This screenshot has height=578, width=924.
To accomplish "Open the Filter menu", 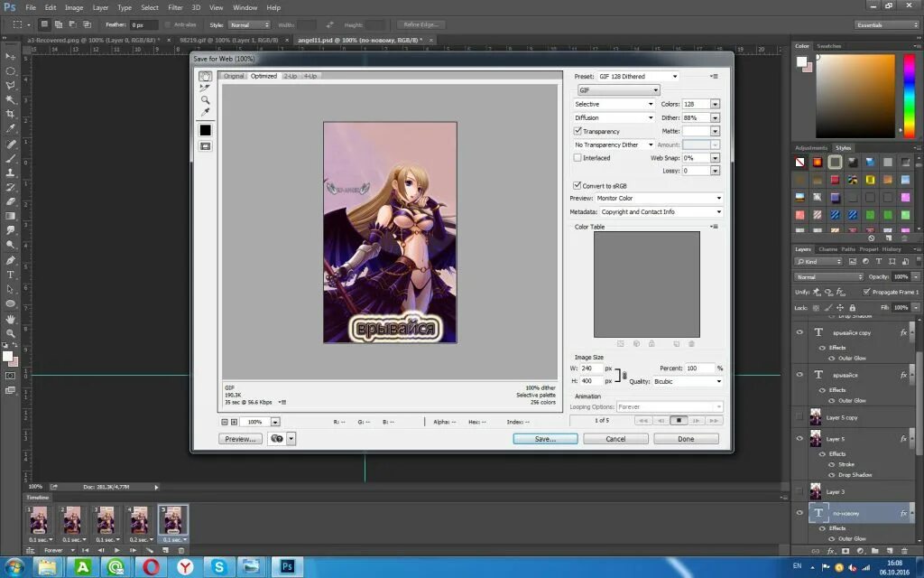I will coord(175,7).
